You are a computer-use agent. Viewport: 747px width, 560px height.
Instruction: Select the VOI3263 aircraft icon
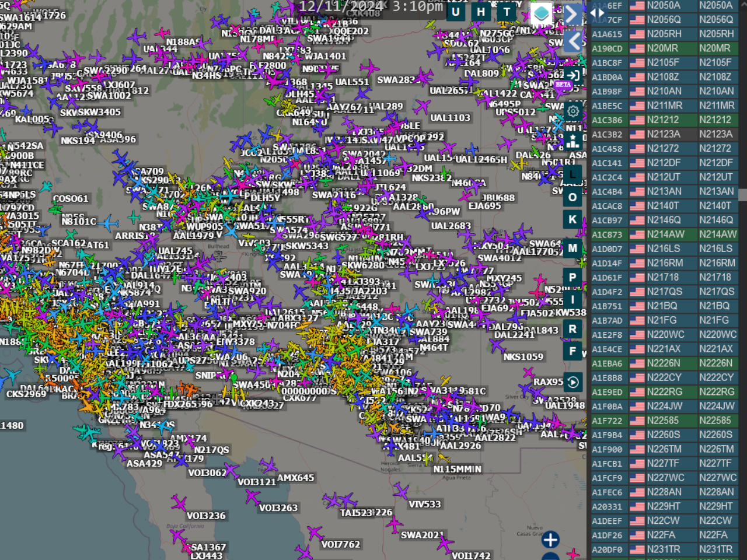pyautogui.click(x=252, y=497)
